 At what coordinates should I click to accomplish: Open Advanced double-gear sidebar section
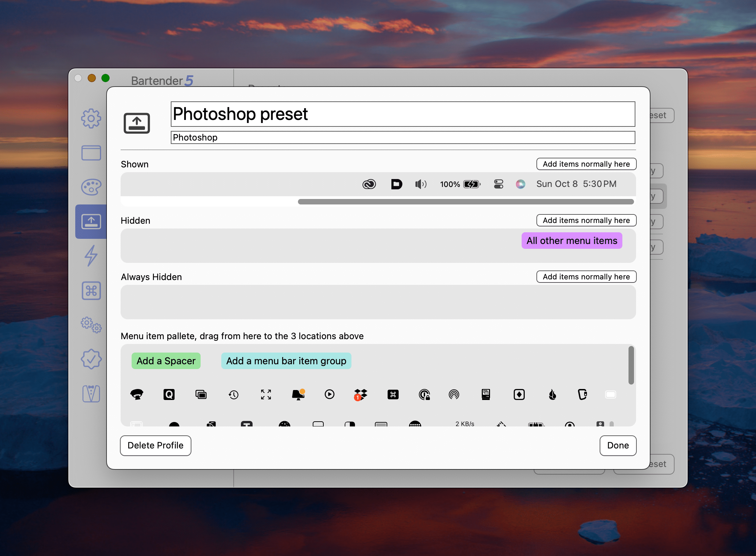point(91,325)
